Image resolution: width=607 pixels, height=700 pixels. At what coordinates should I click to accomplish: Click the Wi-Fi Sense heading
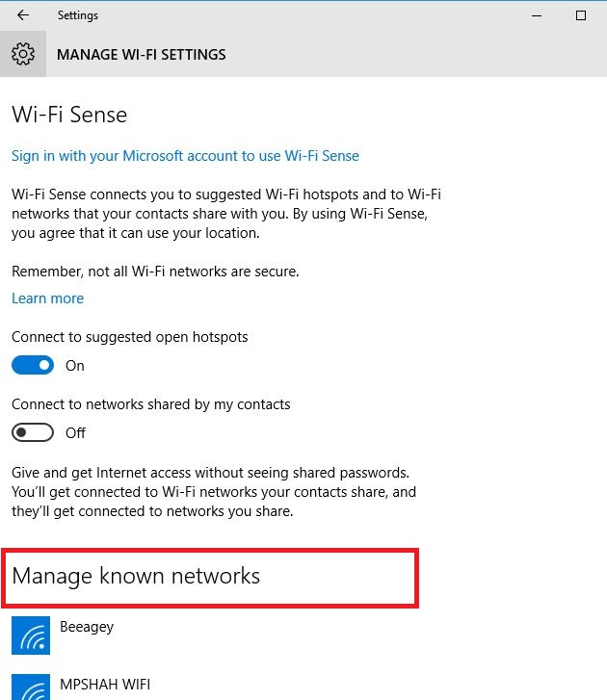(69, 115)
